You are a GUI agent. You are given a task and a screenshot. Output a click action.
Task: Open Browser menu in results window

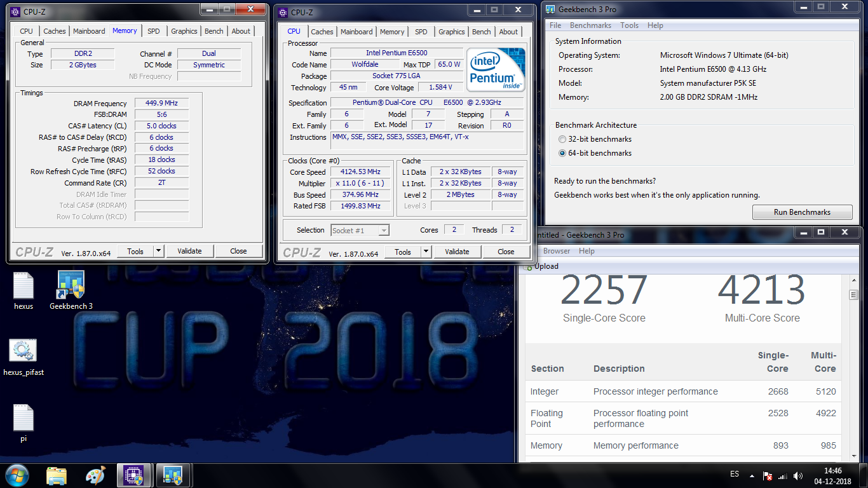557,251
